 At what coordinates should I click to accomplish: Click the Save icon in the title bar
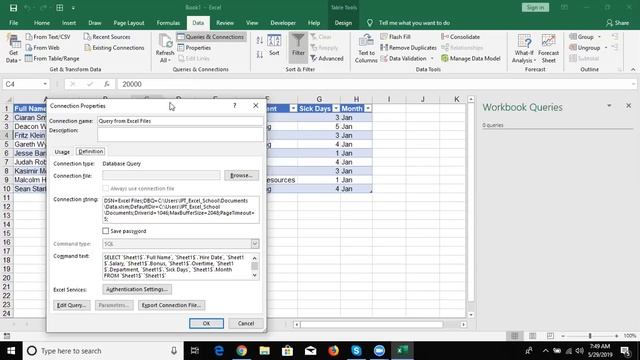13,8
